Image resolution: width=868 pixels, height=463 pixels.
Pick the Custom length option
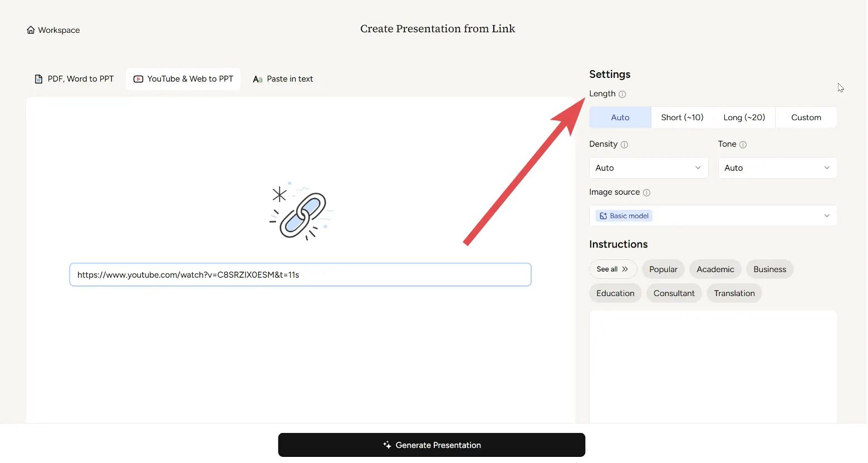[806, 117]
